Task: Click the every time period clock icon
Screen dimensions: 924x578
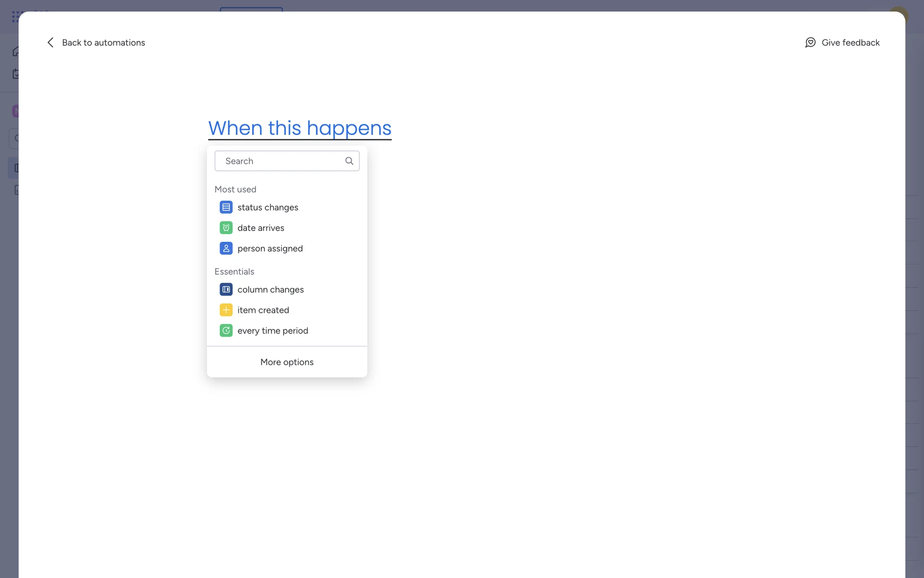Action: [226, 331]
